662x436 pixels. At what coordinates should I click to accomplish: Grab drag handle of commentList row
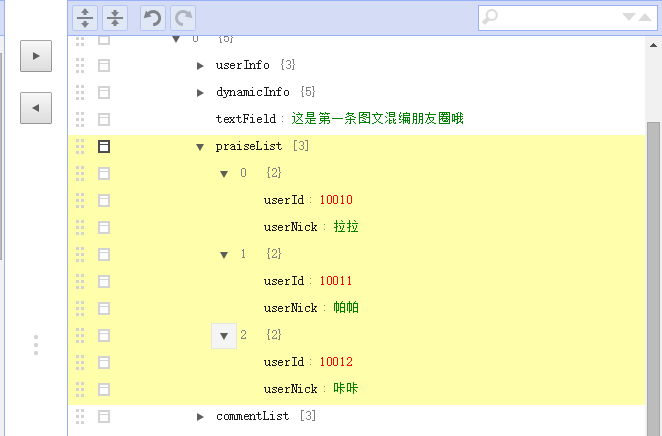coord(80,417)
